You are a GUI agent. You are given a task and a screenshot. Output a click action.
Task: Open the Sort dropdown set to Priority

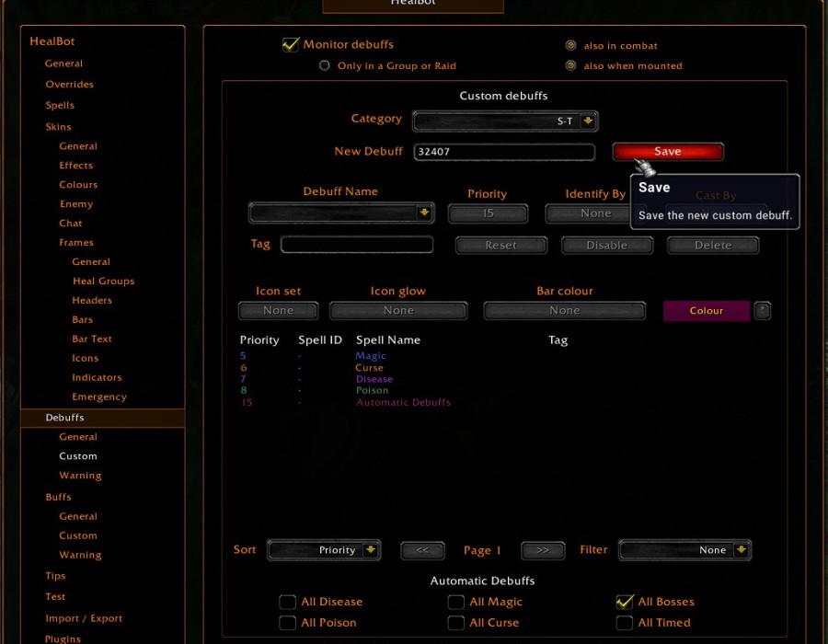pos(324,550)
